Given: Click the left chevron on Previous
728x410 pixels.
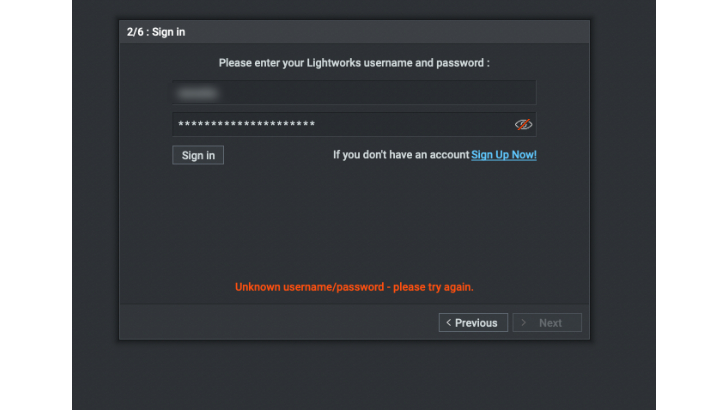Looking at the screenshot, I should tap(448, 322).
